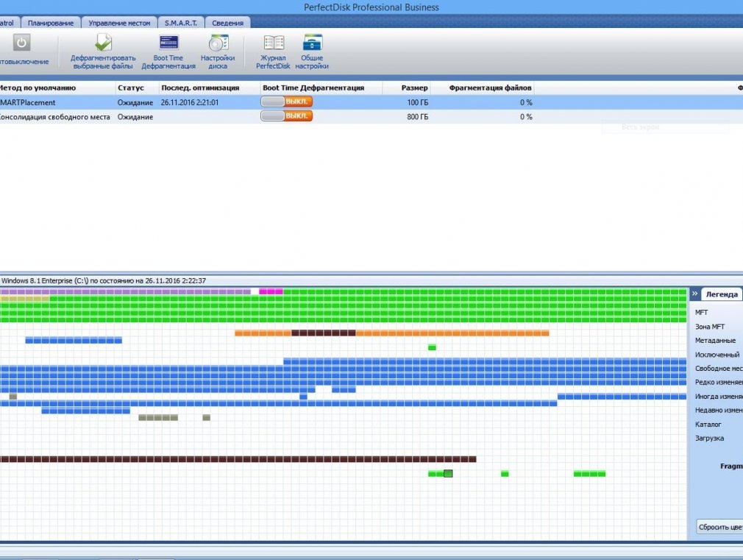Image resolution: width=743 pixels, height=560 pixels.
Task: Open the S.M.A.R.T. tab
Action: pyautogui.click(x=180, y=23)
